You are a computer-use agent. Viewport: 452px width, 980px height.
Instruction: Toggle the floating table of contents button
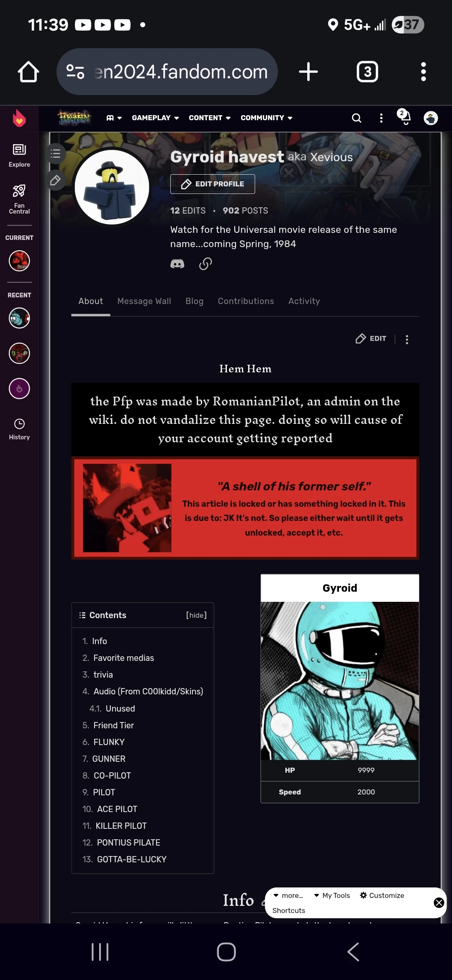coord(56,154)
